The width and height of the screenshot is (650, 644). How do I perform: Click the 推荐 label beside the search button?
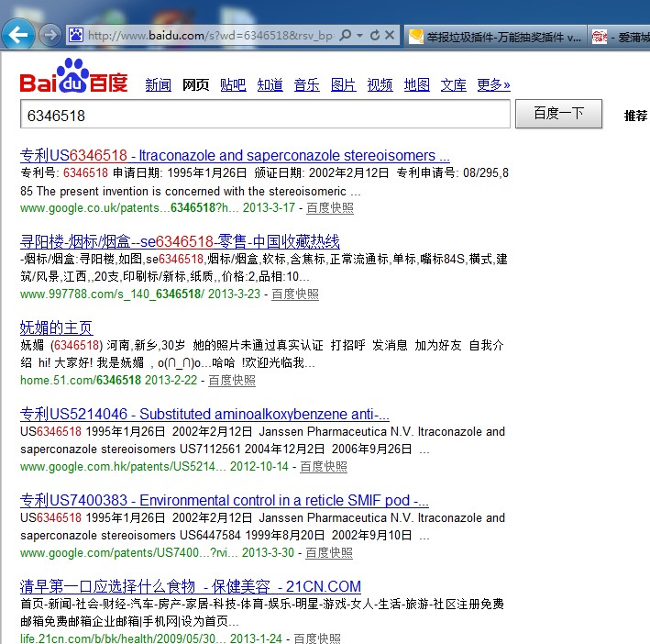pyautogui.click(x=636, y=116)
